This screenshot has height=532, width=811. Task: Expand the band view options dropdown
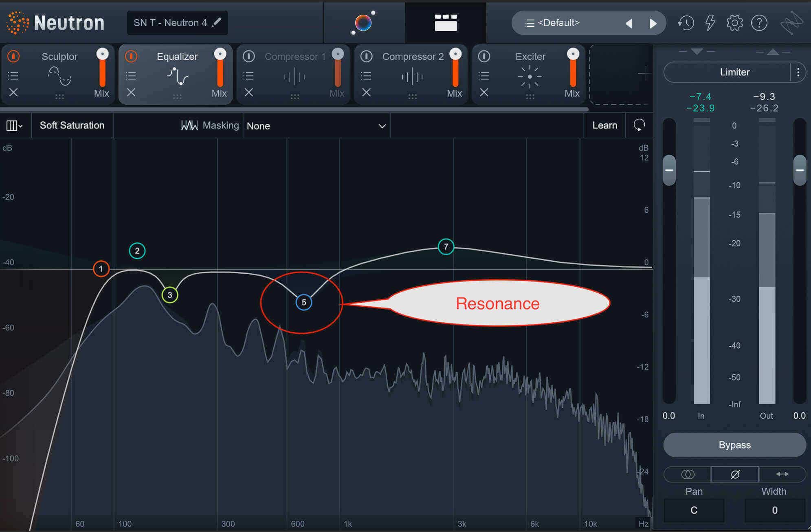(x=15, y=125)
